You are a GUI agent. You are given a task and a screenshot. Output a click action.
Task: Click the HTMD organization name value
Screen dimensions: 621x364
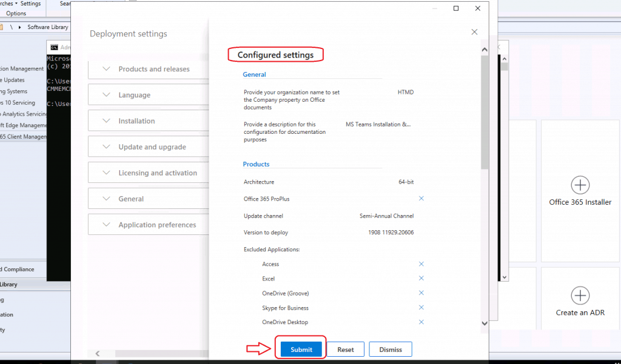pos(406,92)
